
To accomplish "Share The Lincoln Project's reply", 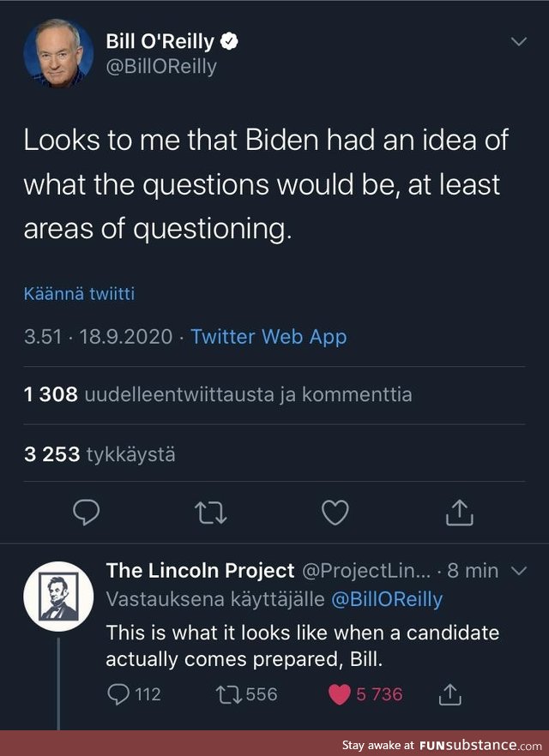I will pyautogui.click(x=450, y=694).
